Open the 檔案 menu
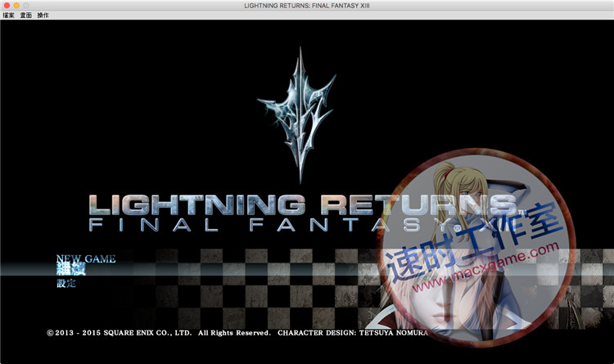This screenshot has height=364, width=614. [9, 16]
